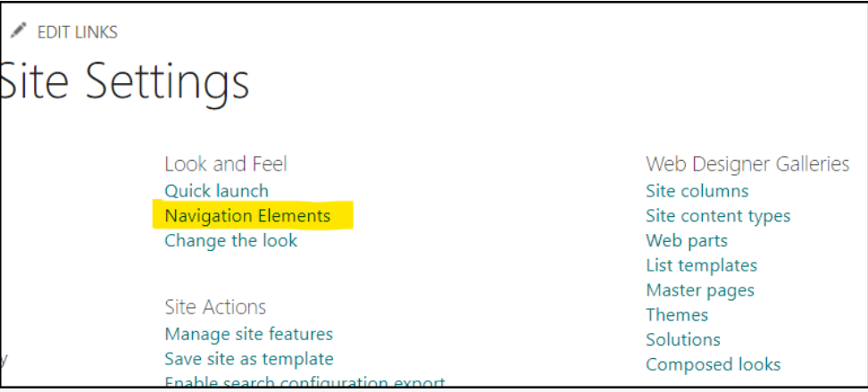Open the Master pages gallery
The height and width of the screenshot is (392, 868).
tap(700, 290)
